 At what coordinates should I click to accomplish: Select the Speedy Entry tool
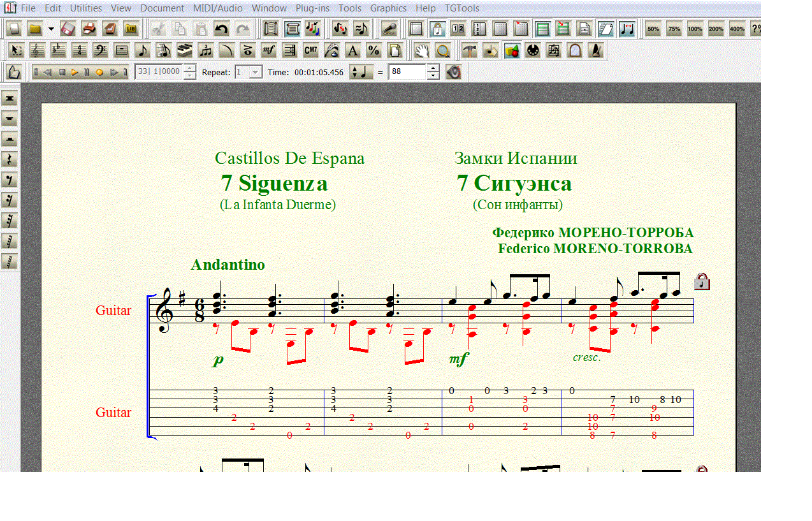coord(164,50)
